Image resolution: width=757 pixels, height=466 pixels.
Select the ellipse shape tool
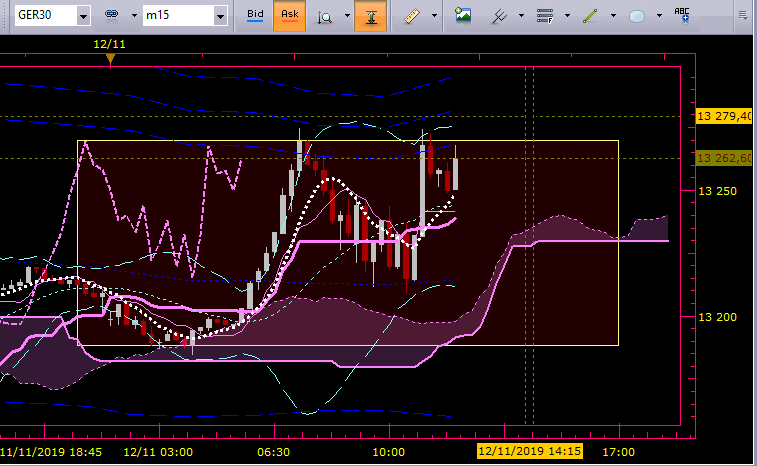(x=637, y=16)
